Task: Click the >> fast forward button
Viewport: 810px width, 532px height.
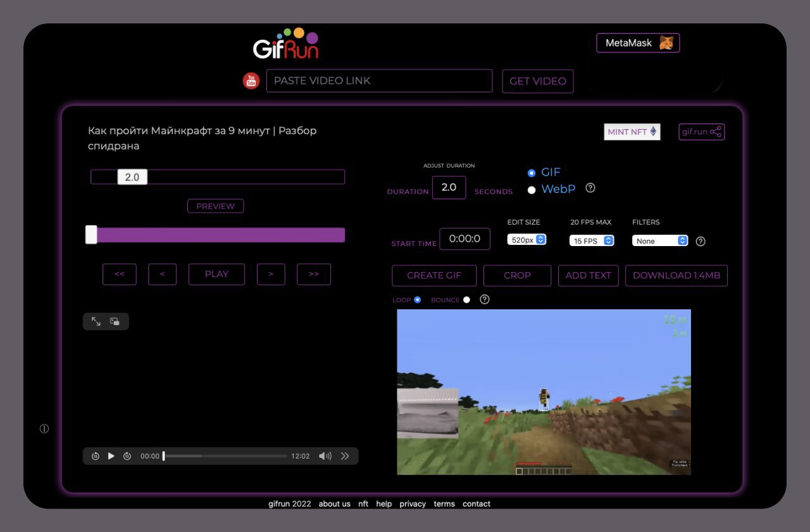Action: click(x=314, y=274)
